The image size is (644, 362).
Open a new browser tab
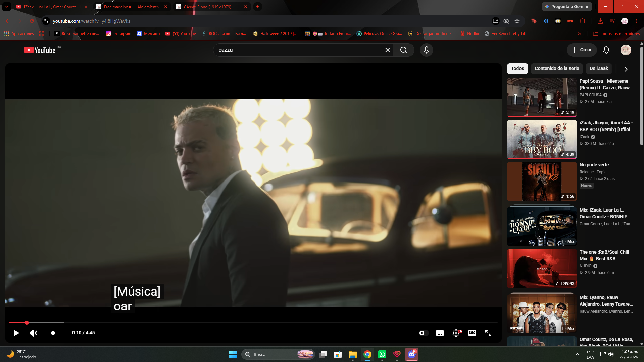click(258, 7)
